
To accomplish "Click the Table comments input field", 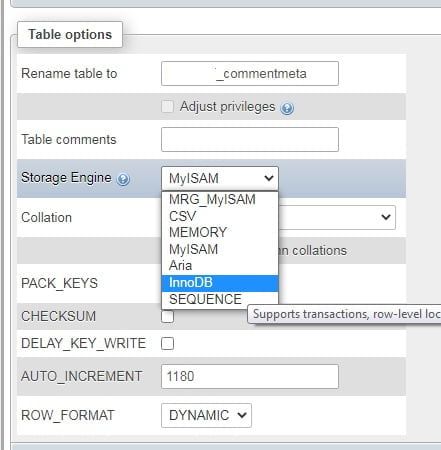I will [250, 139].
